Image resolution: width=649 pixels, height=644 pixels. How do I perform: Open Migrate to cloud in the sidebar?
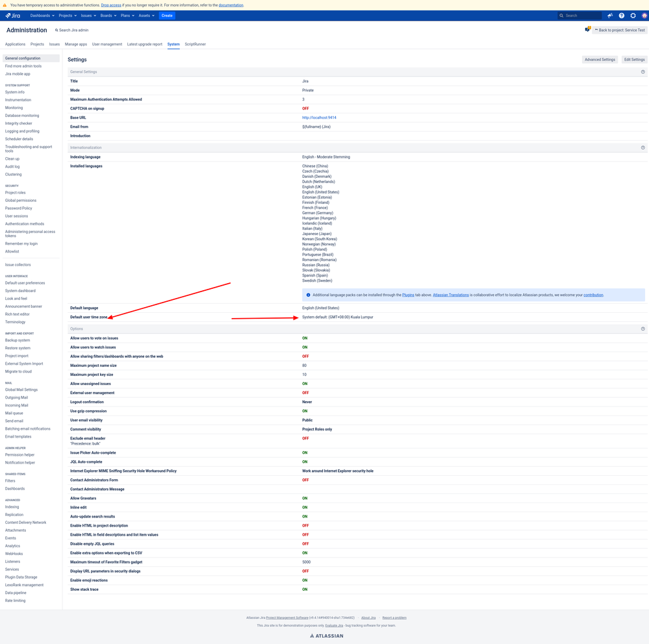click(18, 371)
